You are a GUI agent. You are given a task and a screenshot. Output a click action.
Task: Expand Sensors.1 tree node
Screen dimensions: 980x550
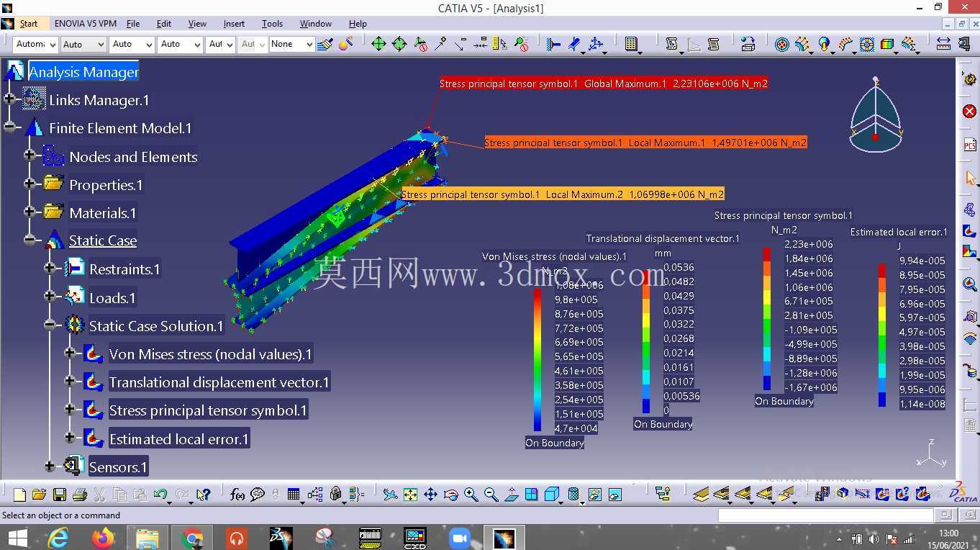tap(50, 466)
